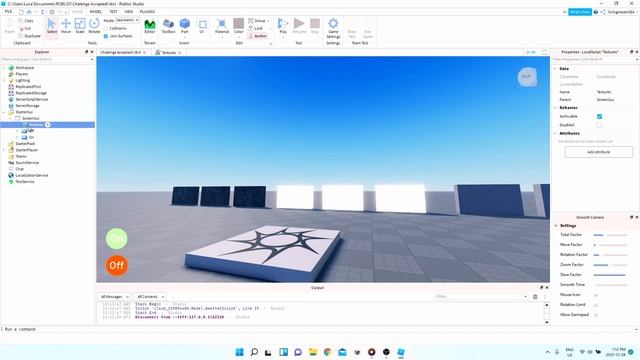This screenshot has height=360, width=640.
Task: Select the Select tool in ribbon
Action: (x=52, y=26)
